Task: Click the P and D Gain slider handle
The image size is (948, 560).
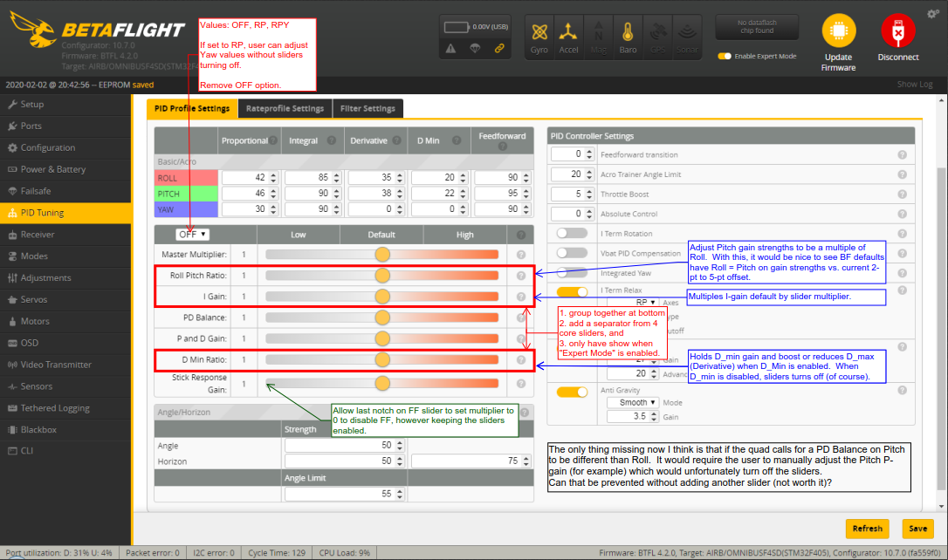Action: 382,338
